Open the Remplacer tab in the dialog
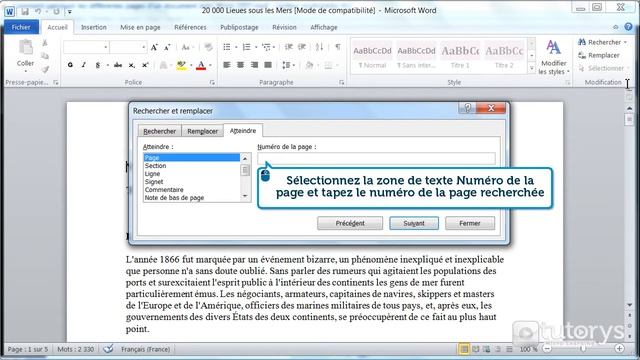The image size is (640, 360). point(202,131)
